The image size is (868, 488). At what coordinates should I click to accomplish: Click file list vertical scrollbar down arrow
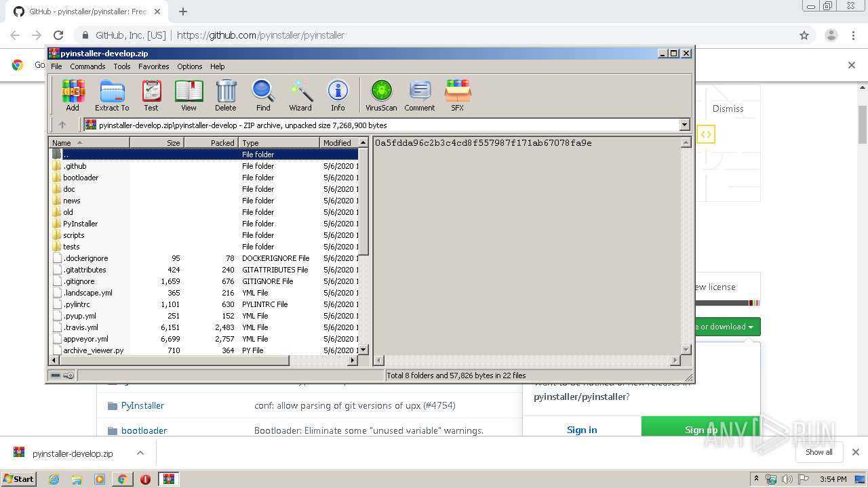tap(363, 350)
